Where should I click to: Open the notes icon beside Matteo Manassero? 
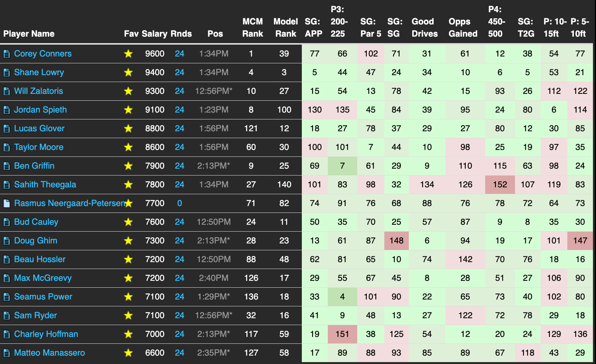click(6, 353)
